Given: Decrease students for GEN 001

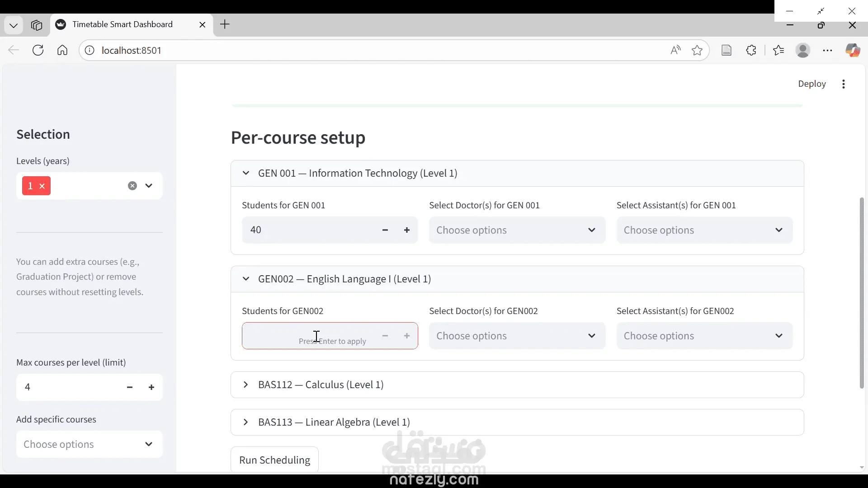Looking at the screenshot, I should (x=385, y=230).
